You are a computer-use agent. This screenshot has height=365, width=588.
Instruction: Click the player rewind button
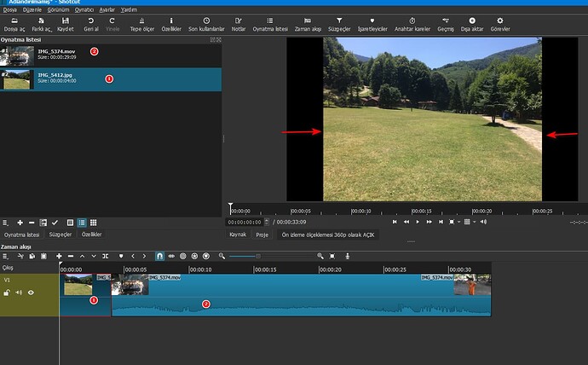[x=406, y=222]
